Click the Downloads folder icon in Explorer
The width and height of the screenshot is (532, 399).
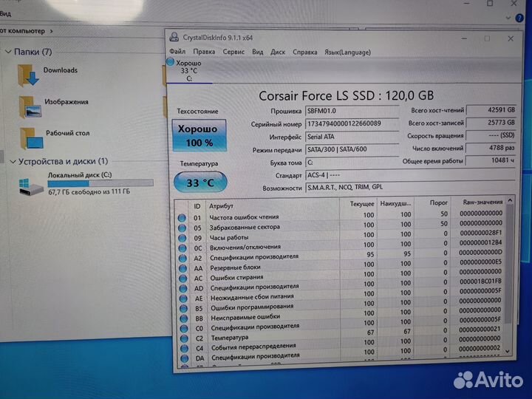[28, 75]
